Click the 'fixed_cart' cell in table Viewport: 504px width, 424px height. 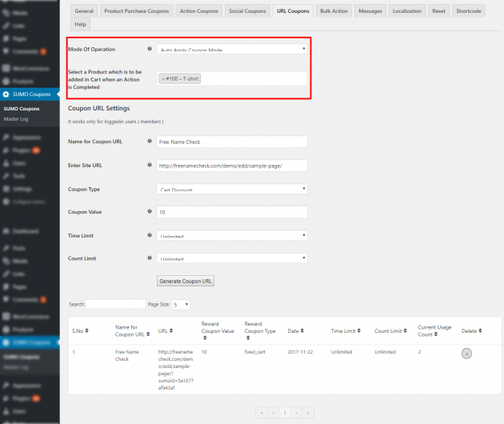click(x=255, y=352)
